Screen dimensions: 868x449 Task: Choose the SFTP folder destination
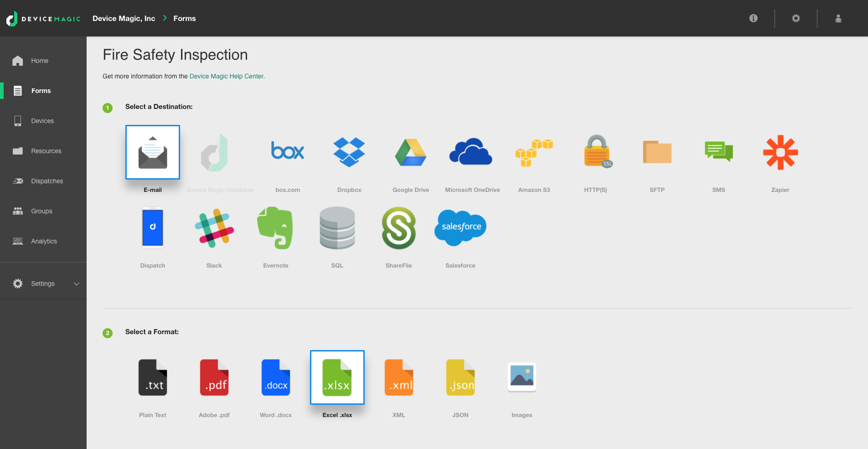[x=657, y=152]
